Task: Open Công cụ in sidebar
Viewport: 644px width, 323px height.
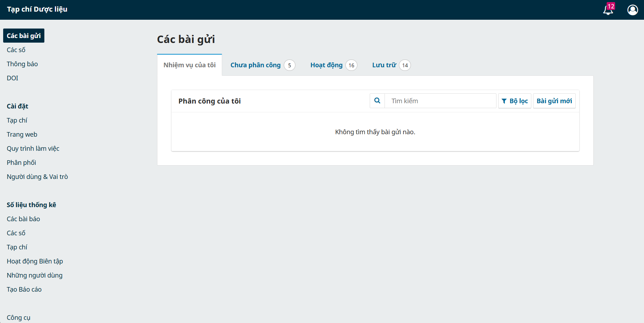Action: point(18,317)
